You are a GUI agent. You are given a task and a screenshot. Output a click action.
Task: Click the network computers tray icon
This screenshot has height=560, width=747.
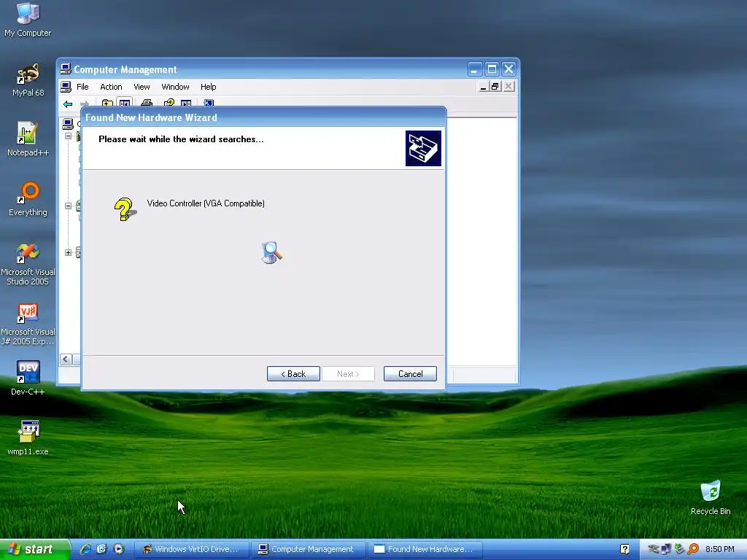click(666, 549)
